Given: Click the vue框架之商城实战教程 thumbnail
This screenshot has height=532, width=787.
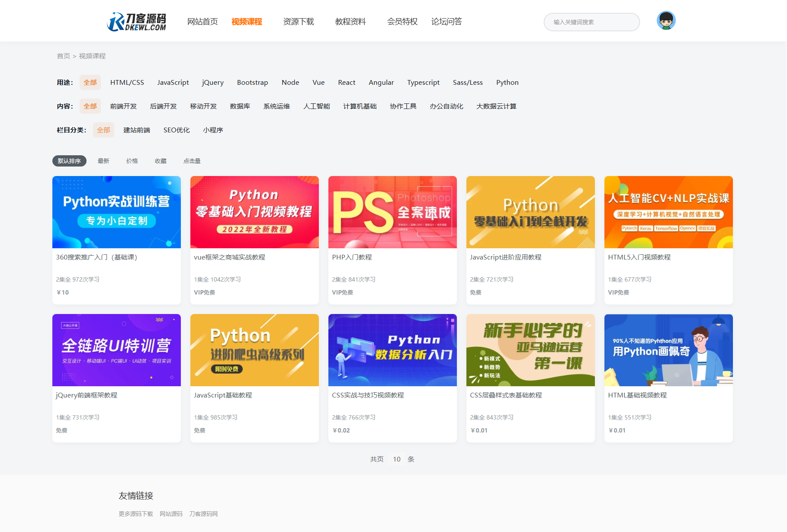Looking at the screenshot, I should coord(254,212).
